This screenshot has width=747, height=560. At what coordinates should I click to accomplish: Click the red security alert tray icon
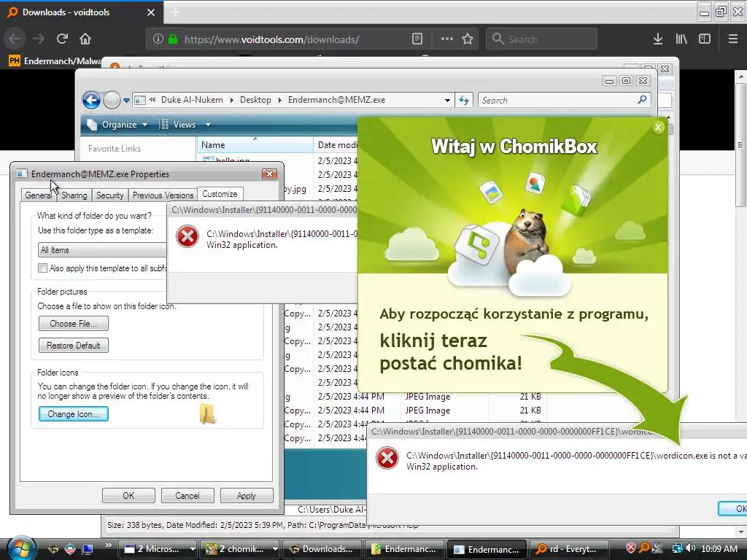[x=631, y=548]
